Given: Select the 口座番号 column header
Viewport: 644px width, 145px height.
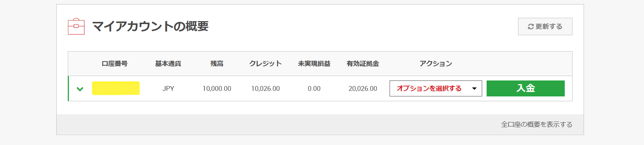Looking at the screenshot, I should (115, 64).
